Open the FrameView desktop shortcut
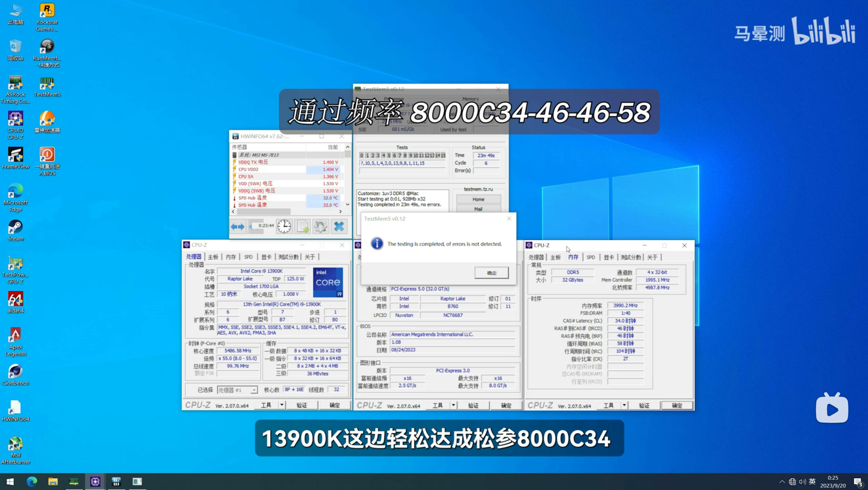Screen dimensions: 868x490 pos(15,158)
